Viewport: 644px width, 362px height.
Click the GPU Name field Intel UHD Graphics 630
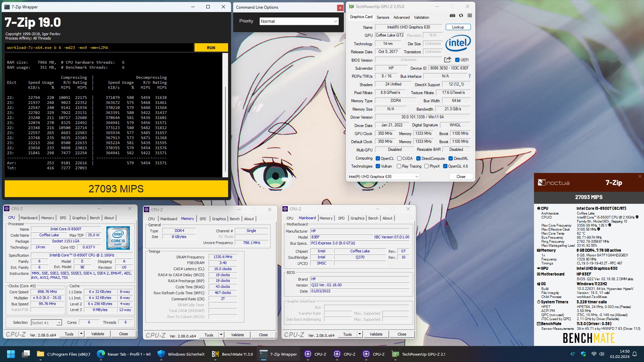(x=409, y=27)
